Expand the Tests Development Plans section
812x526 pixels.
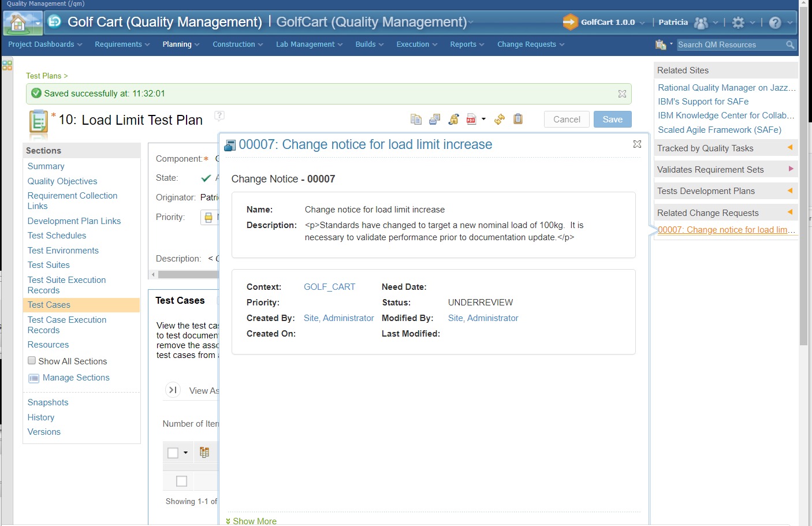coord(790,191)
